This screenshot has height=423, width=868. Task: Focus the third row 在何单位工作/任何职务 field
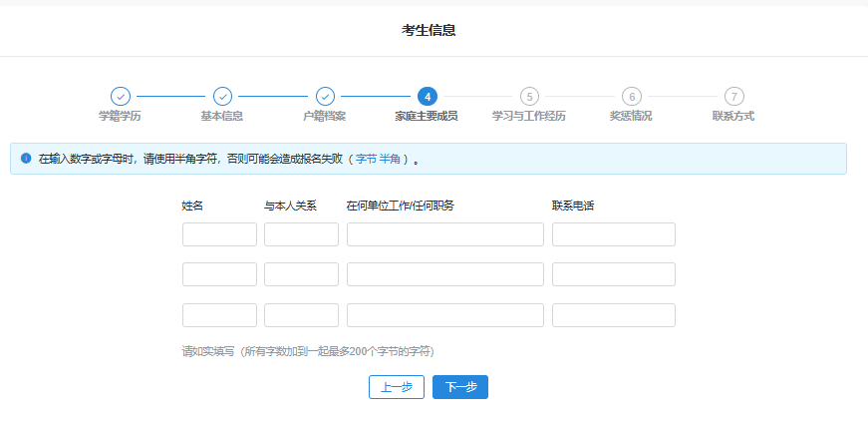point(445,315)
